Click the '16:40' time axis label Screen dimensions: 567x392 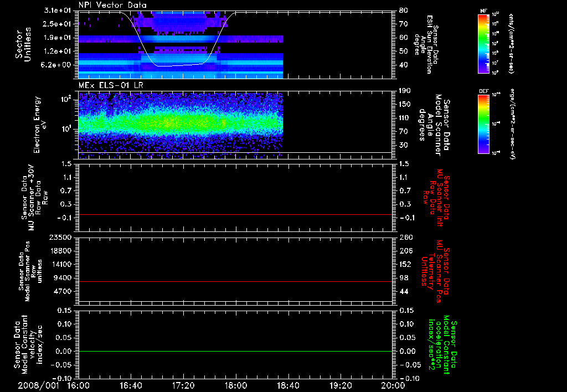point(131,385)
